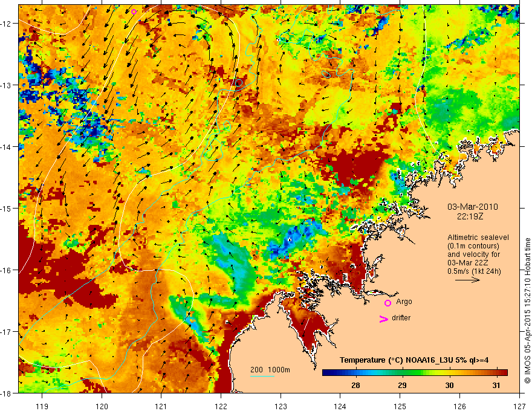Click the temperature color bar
The width and height of the screenshot is (532, 411).
click(x=415, y=372)
